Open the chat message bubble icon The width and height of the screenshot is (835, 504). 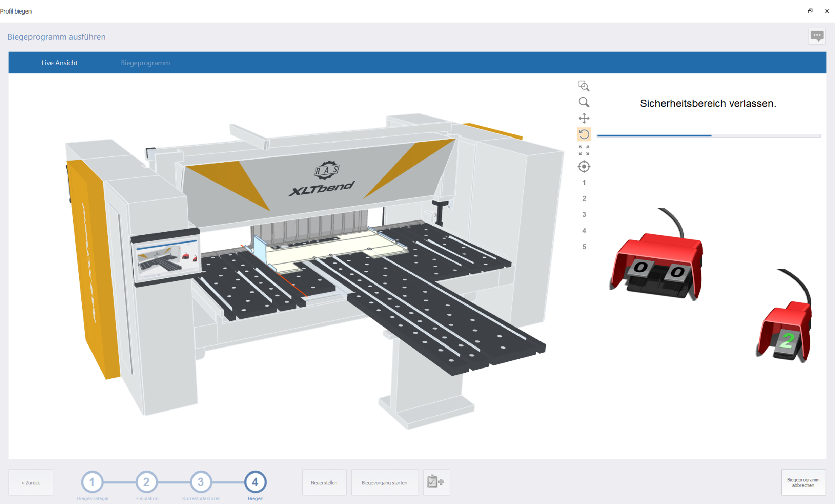pyautogui.click(x=817, y=36)
